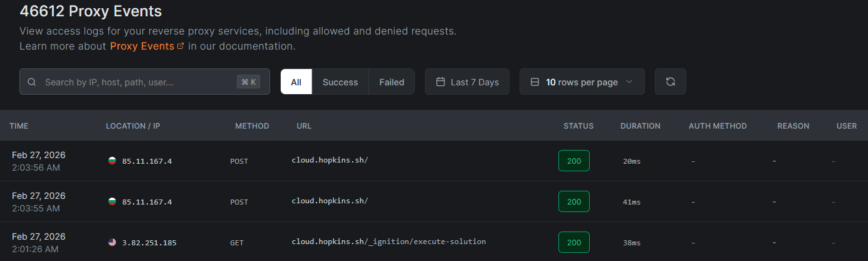This screenshot has height=261, width=868.
Task: Click the Bulgaria flag in first row
Action: point(112,161)
